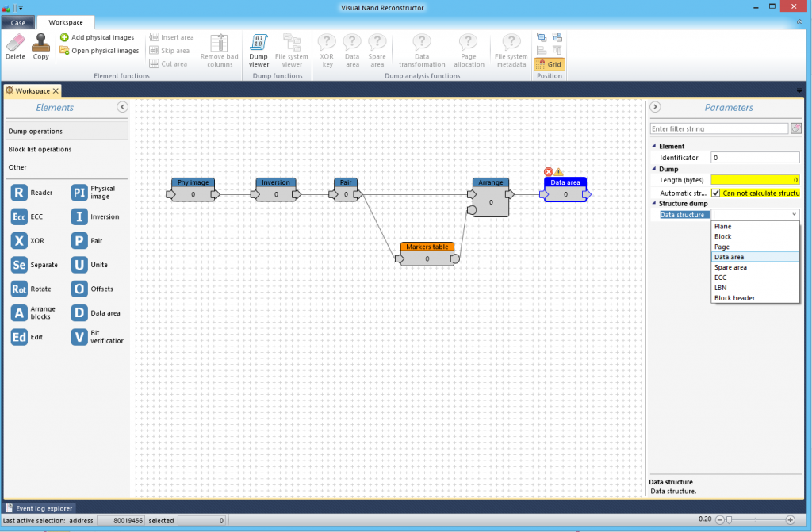Choose Spare area from the dropdown list

[755, 267]
